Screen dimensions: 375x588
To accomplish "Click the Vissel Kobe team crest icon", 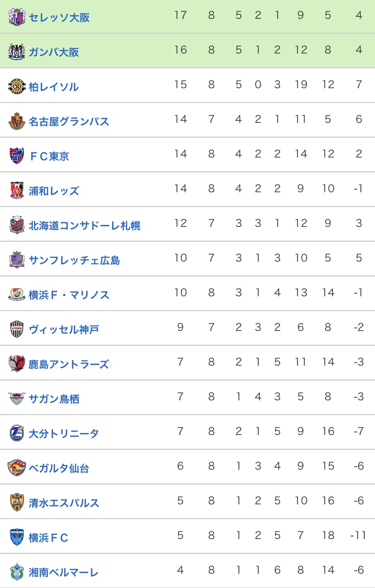I will point(17,329).
